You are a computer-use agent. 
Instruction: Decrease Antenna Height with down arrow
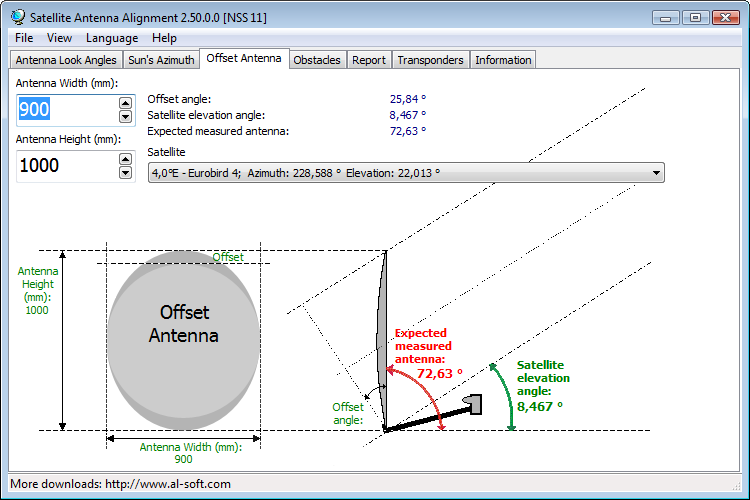pyautogui.click(x=125, y=172)
